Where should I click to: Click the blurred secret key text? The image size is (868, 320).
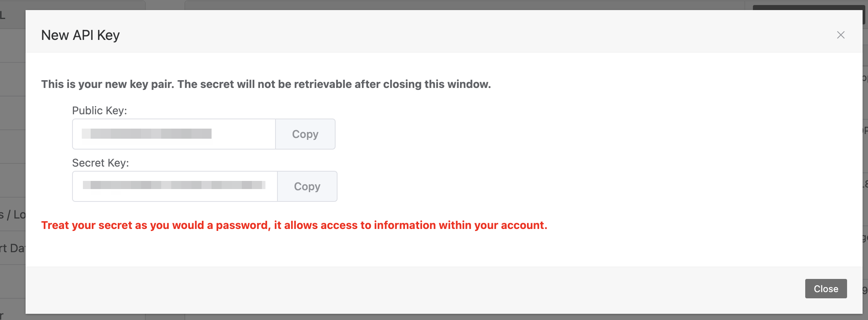(174, 185)
